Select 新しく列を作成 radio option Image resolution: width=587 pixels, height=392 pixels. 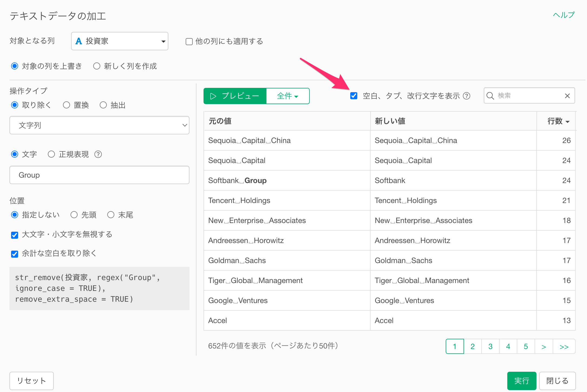coord(96,66)
